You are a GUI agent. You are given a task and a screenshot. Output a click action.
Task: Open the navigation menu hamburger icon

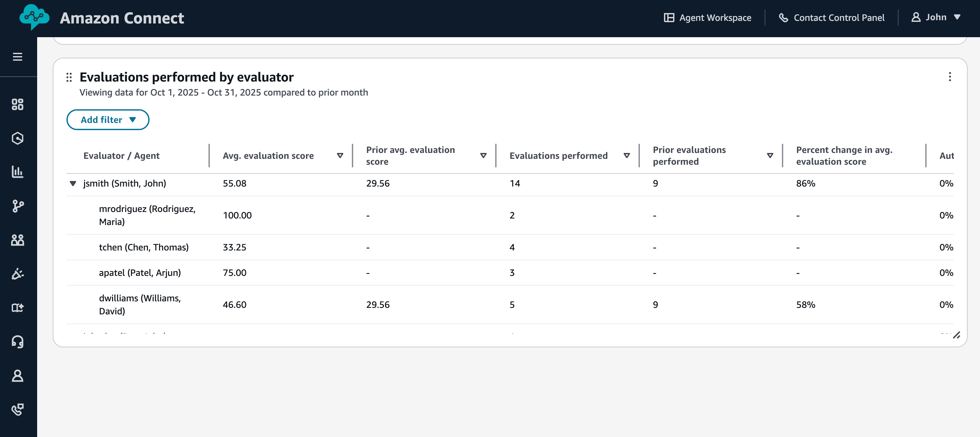click(17, 56)
